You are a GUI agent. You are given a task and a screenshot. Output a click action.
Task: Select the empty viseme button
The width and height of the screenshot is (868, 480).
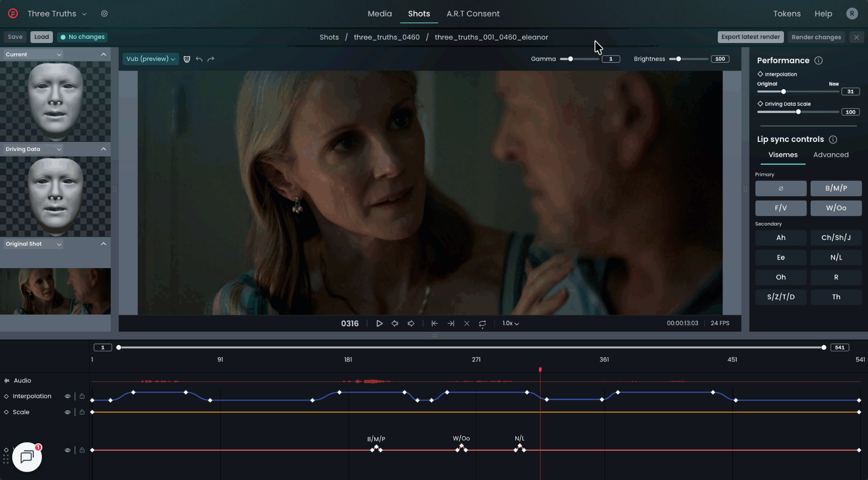(781, 188)
